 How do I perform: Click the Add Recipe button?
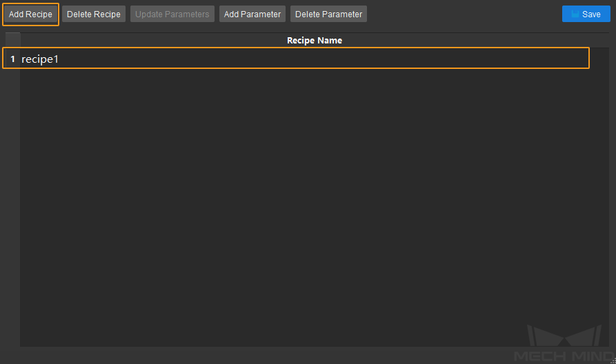point(30,14)
